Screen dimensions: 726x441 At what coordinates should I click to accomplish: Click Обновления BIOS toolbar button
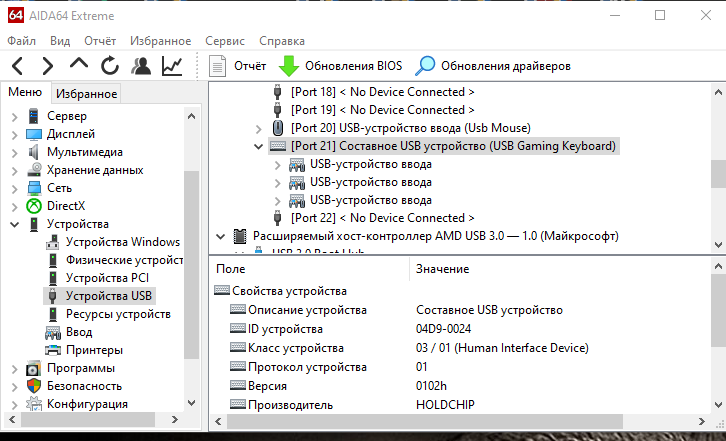pos(340,66)
